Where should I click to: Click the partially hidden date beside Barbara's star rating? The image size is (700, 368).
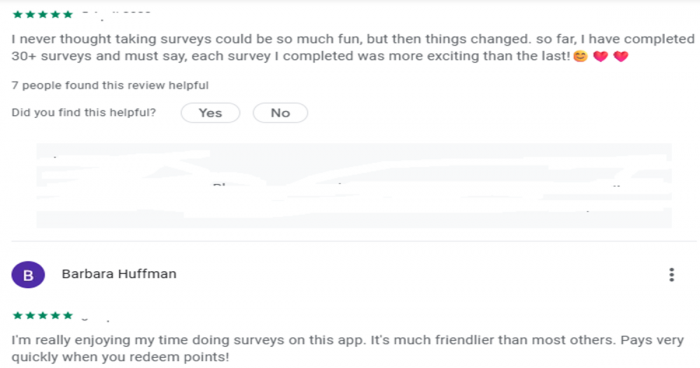tap(96, 317)
